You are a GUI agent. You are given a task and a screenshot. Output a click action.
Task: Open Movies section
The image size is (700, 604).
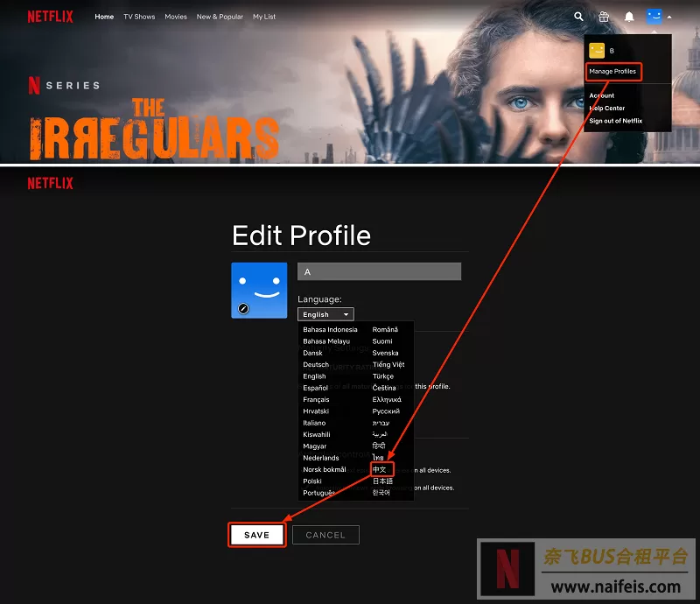[176, 17]
